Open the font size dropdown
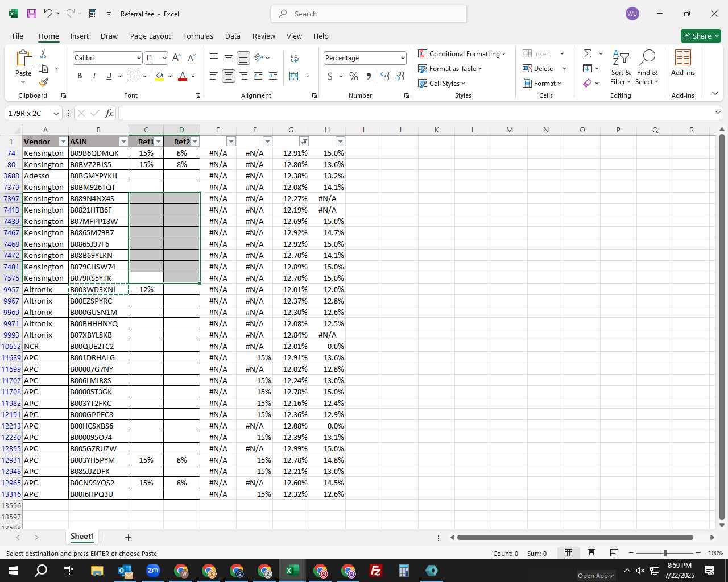Viewport: 728px width, 582px height. pos(164,58)
